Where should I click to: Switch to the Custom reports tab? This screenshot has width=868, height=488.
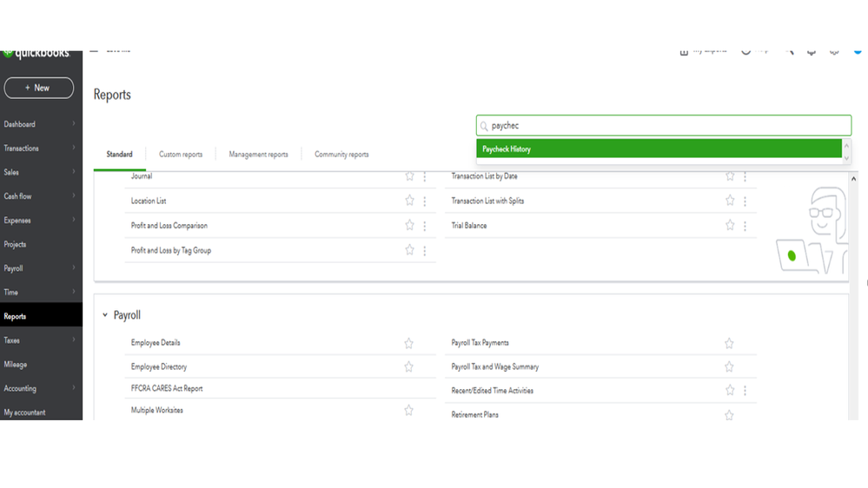point(181,155)
